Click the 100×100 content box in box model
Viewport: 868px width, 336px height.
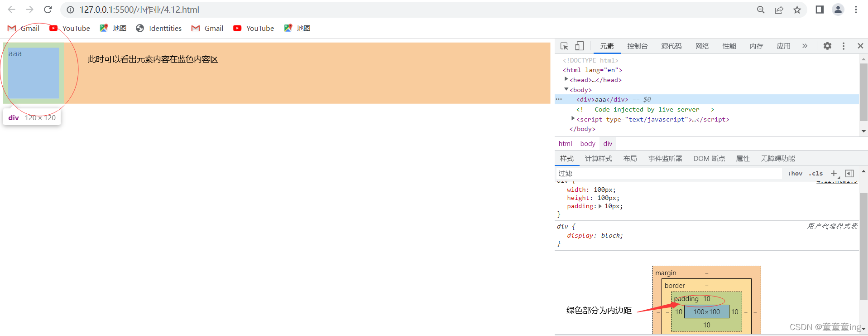click(x=707, y=312)
